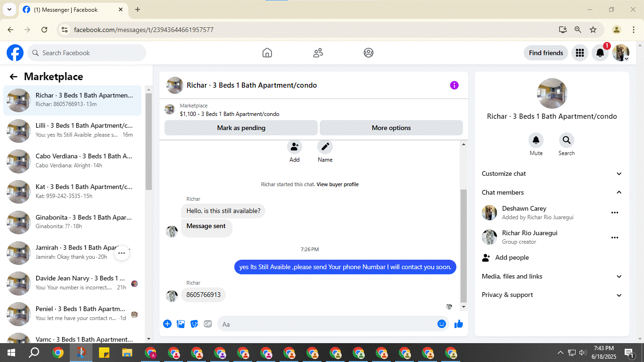Click the Add member icon in chat

(x=295, y=147)
